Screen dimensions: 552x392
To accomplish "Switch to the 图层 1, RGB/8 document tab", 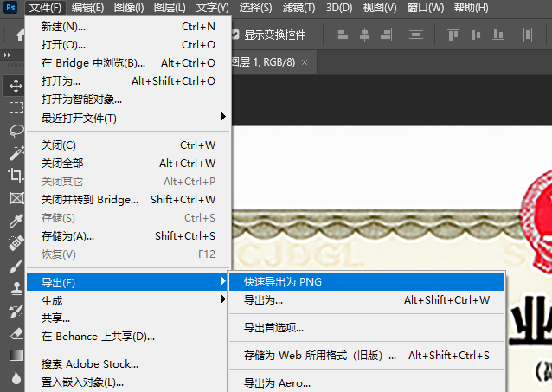I will coord(264,62).
